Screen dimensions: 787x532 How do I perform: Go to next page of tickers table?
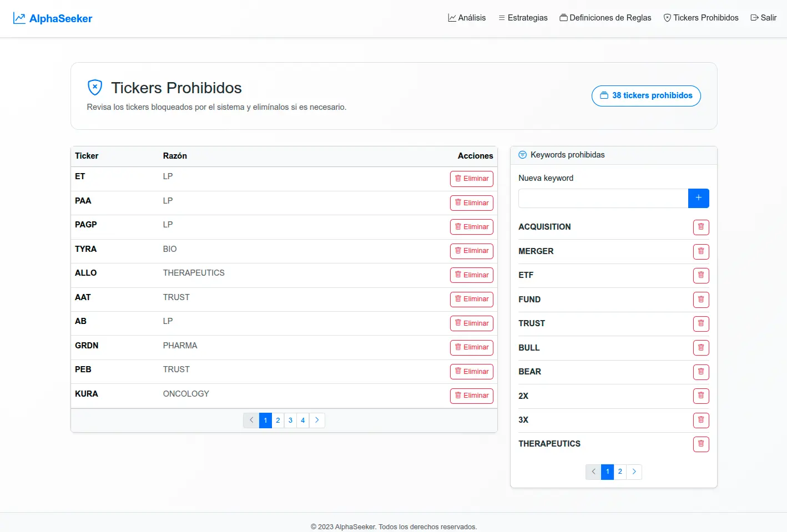(317, 420)
